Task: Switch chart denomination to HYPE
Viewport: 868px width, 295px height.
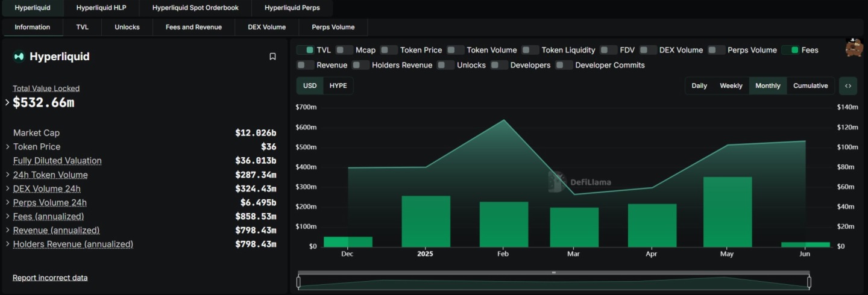Action: pyautogui.click(x=338, y=85)
